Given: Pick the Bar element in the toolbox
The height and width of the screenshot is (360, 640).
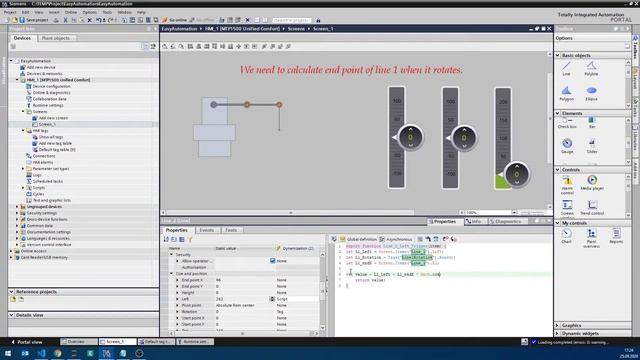Looking at the screenshot, I should [592, 123].
